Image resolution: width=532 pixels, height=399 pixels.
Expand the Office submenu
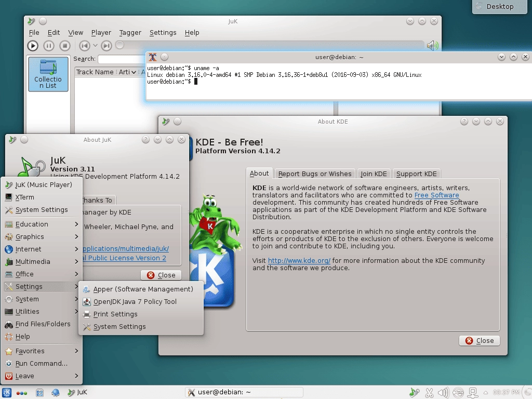point(42,274)
